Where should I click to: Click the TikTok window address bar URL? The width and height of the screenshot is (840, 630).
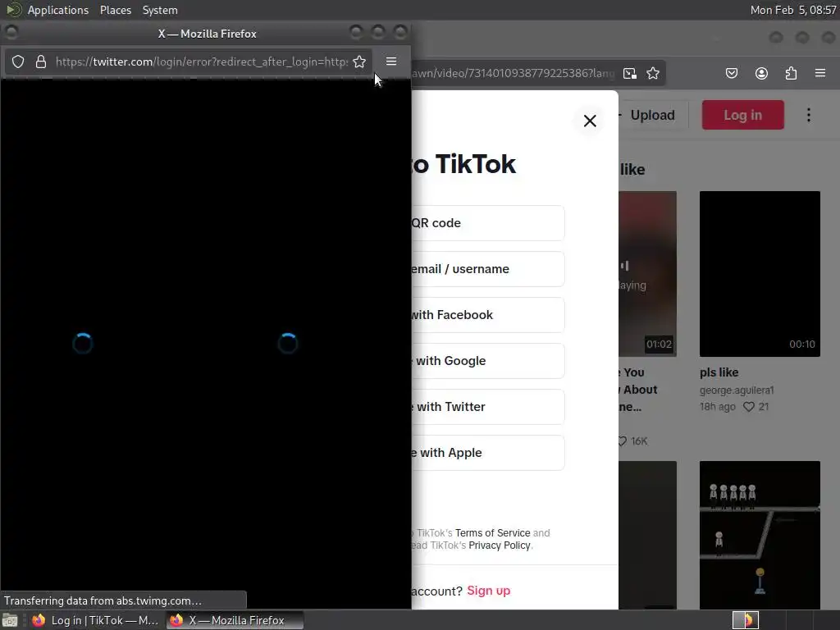(514, 73)
